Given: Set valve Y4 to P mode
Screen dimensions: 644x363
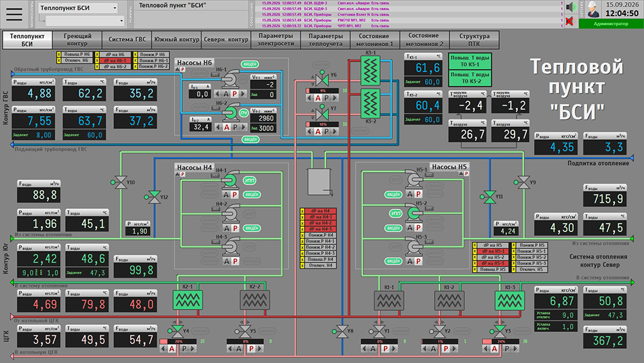Looking at the screenshot, I should 184,349.
